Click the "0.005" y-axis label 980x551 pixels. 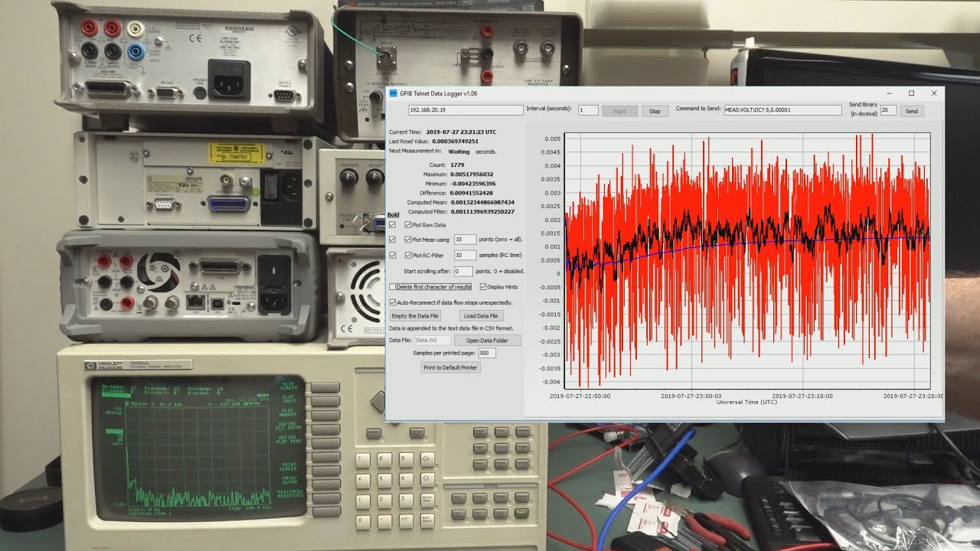(x=552, y=139)
